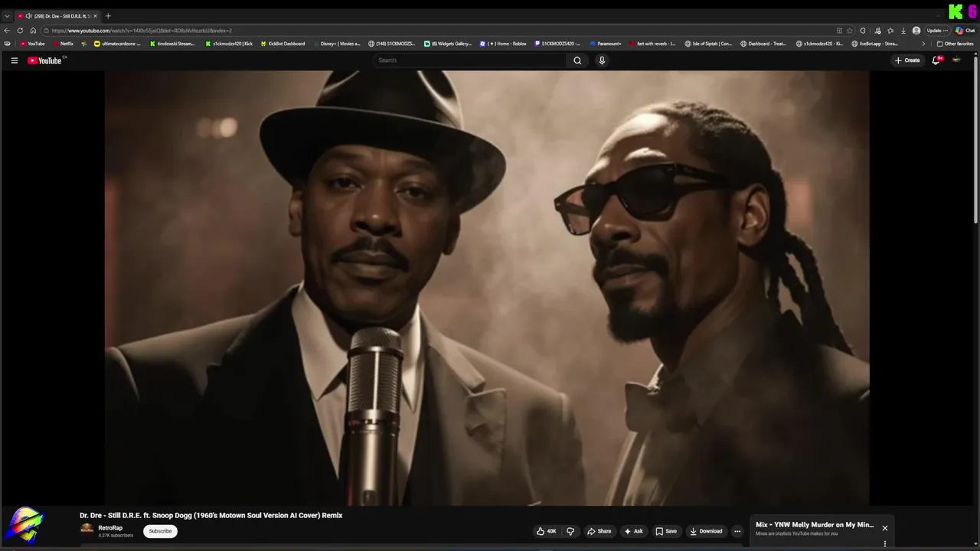
Task: Click the YouTube search magnifier button
Action: coord(577,60)
